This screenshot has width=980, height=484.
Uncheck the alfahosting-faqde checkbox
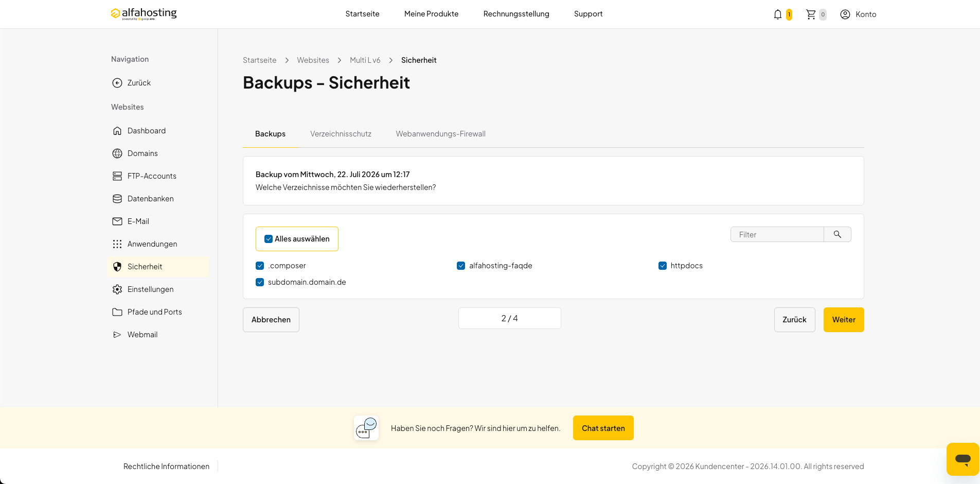point(461,266)
